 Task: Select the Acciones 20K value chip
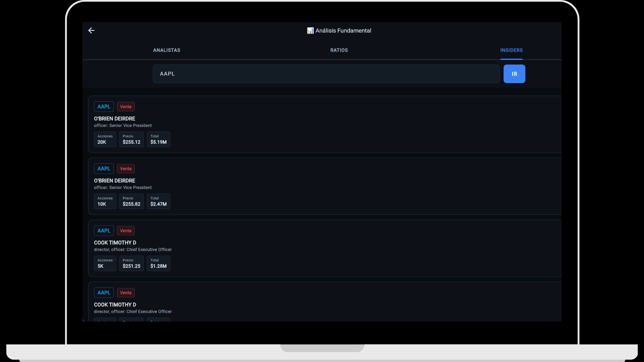105,139
